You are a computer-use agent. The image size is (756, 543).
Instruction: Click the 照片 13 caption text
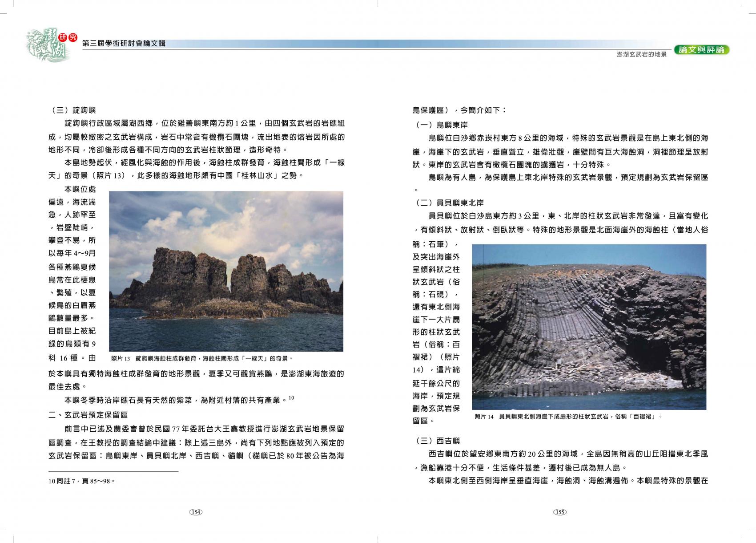click(x=202, y=358)
